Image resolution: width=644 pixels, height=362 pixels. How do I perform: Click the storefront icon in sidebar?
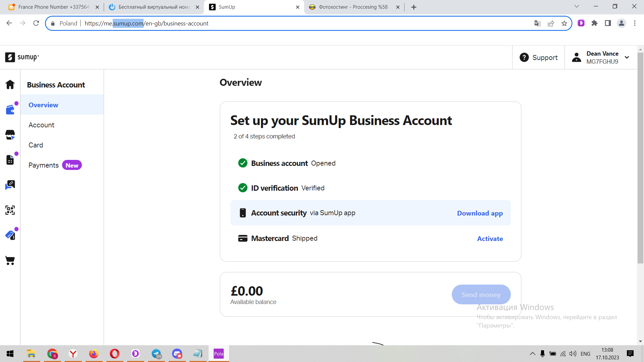10,135
